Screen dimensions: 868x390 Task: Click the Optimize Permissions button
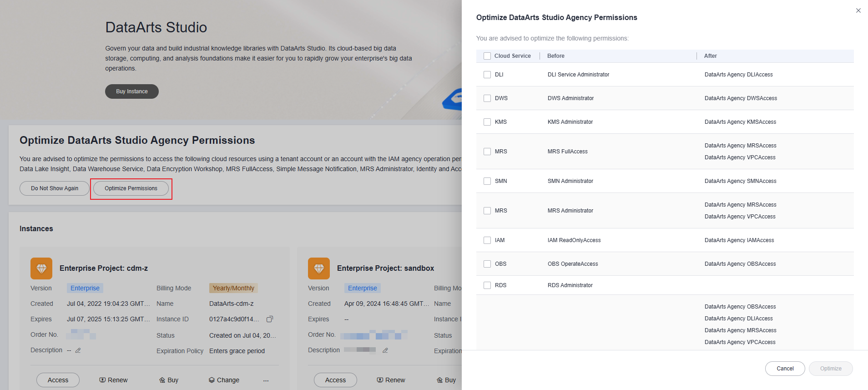pyautogui.click(x=131, y=188)
